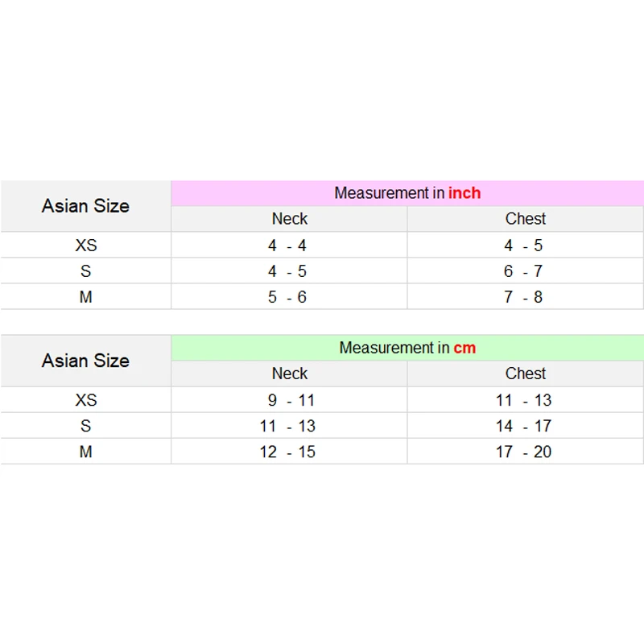Click the 'Measurement in inch' pink header

pos(407,193)
